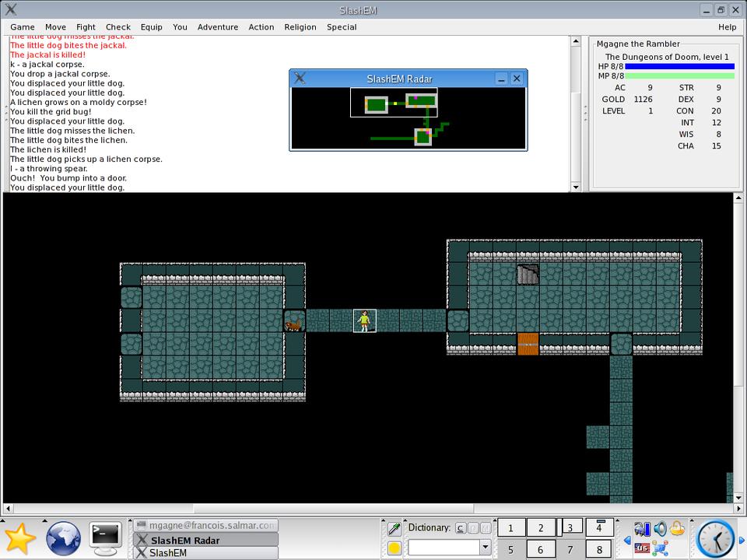
Task: Click the yellow color swatch in panel
Action: click(x=395, y=548)
